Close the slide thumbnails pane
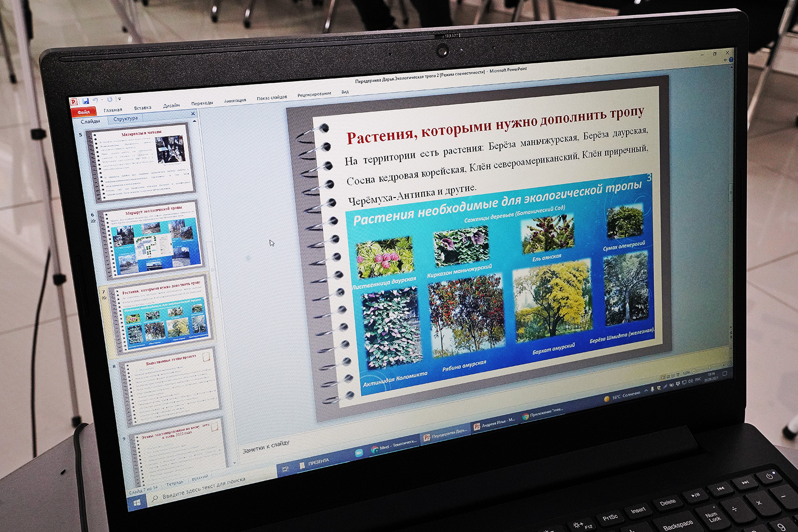Viewport: 798px width, 532px height. tap(193, 114)
